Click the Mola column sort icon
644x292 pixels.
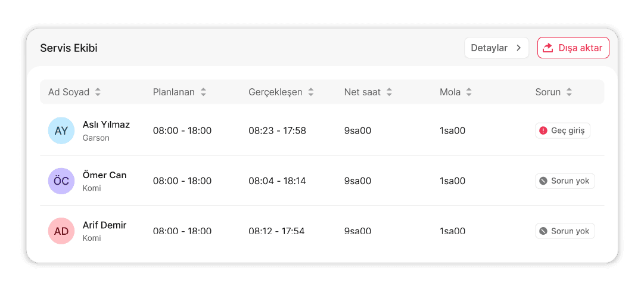[469, 92]
